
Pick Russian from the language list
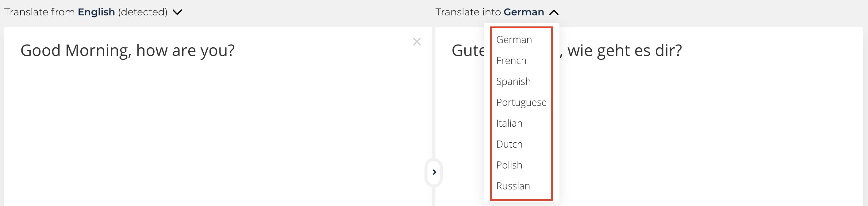coord(513,186)
